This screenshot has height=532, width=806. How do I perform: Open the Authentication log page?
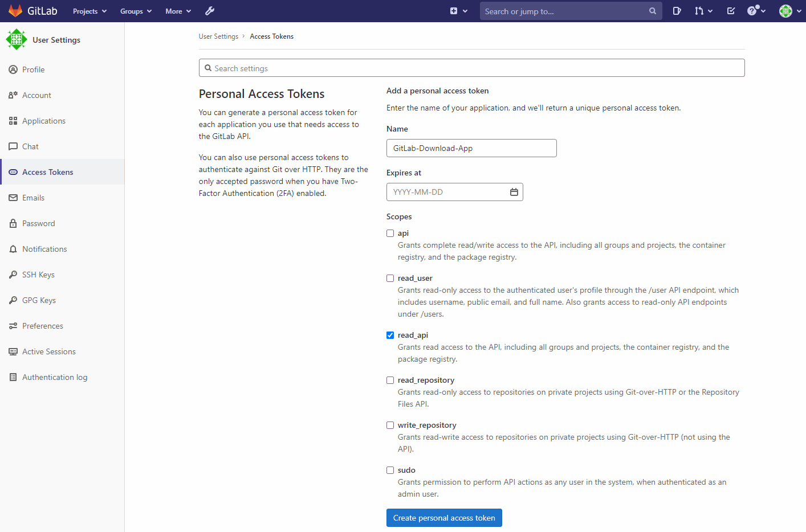click(62, 377)
